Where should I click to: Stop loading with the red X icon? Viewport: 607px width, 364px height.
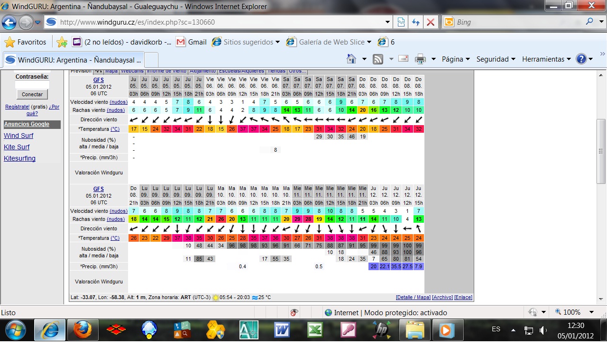click(x=430, y=22)
